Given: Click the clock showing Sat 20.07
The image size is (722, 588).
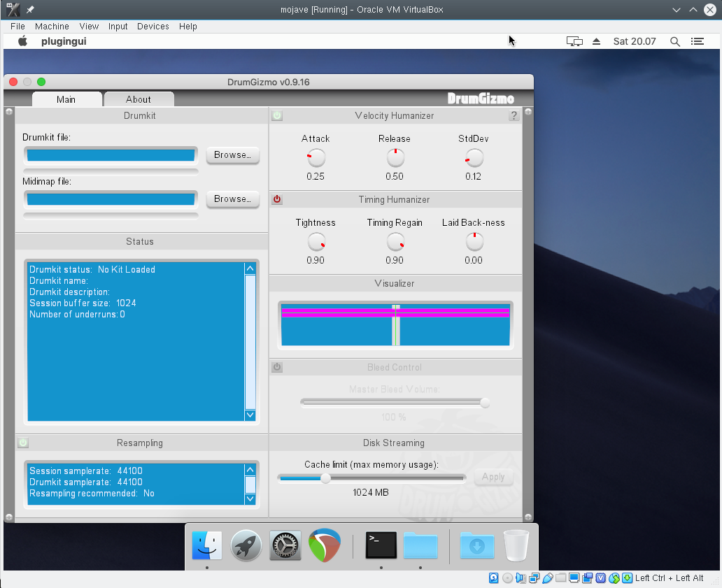Looking at the screenshot, I should (x=635, y=41).
